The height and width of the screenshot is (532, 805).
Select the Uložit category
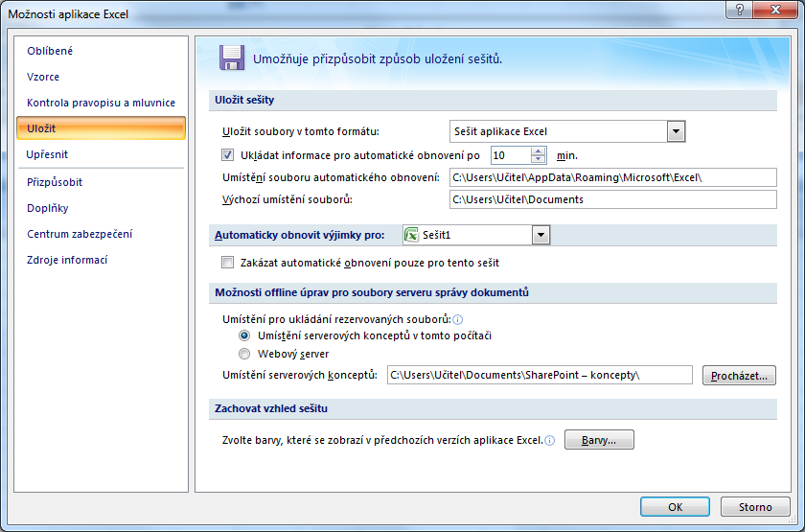[x=102, y=128]
